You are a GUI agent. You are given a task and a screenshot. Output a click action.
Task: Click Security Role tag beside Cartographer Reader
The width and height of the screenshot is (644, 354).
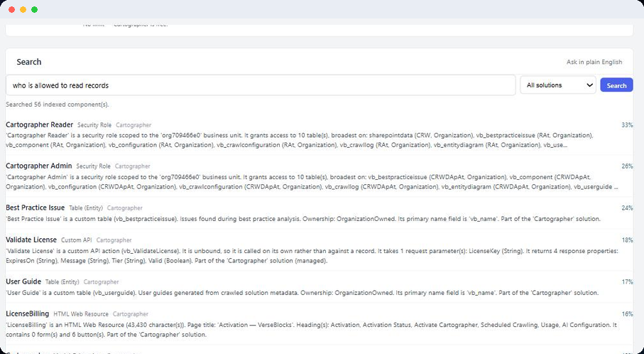pos(94,125)
